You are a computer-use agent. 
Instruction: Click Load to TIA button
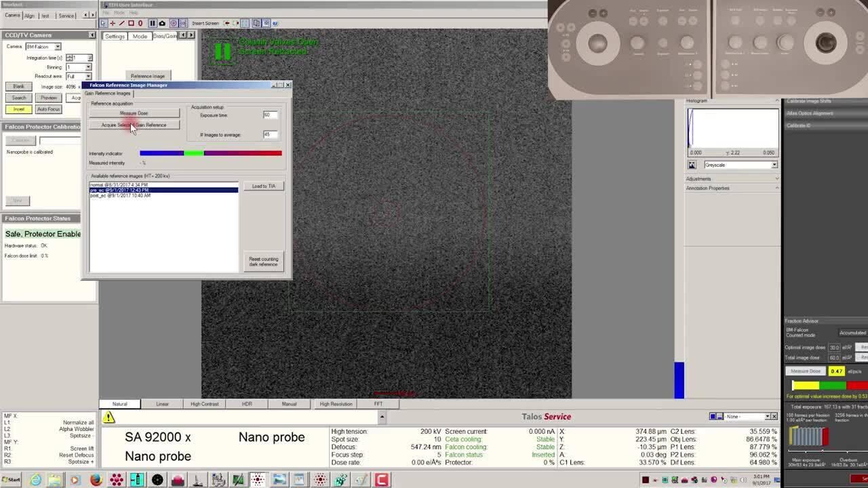pos(264,186)
